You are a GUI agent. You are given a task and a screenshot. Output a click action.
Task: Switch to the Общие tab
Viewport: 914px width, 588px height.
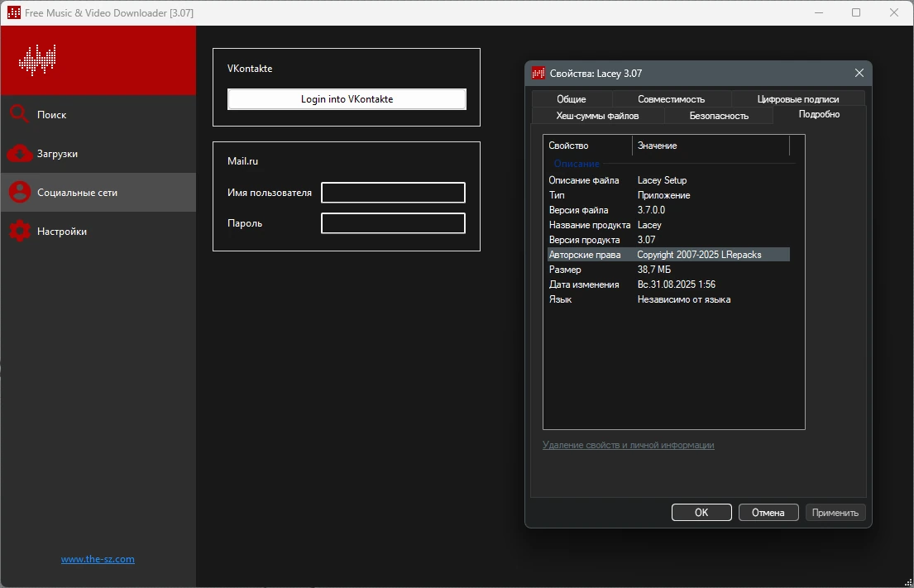(x=572, y=99)
